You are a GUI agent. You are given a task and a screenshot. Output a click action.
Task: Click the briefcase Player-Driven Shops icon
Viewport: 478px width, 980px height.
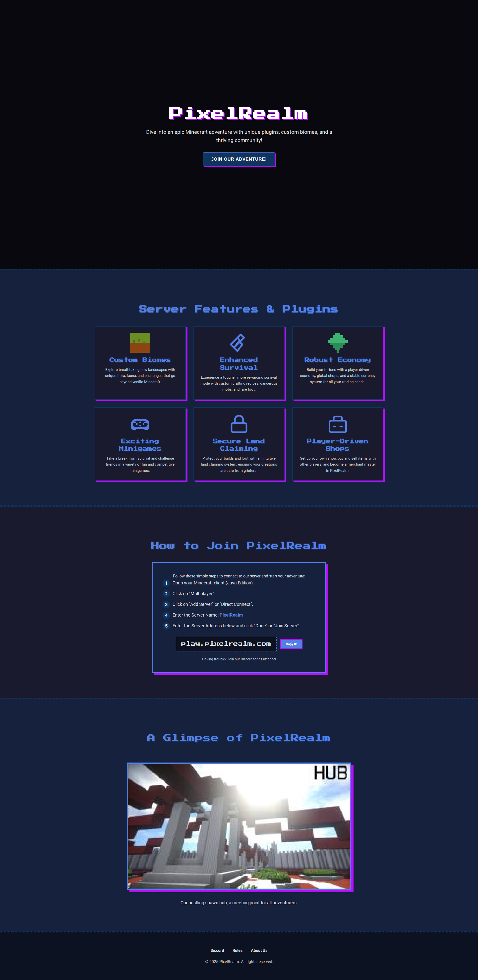coord(337,424)
